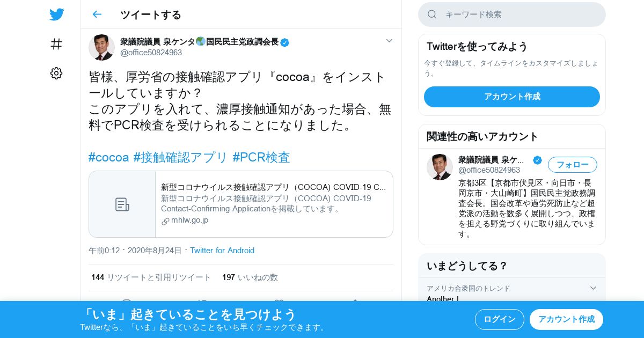Open the Twitter home bird logo
Image resolution: width=644 pixels, height=338 pixels.
tap(56, 14)
